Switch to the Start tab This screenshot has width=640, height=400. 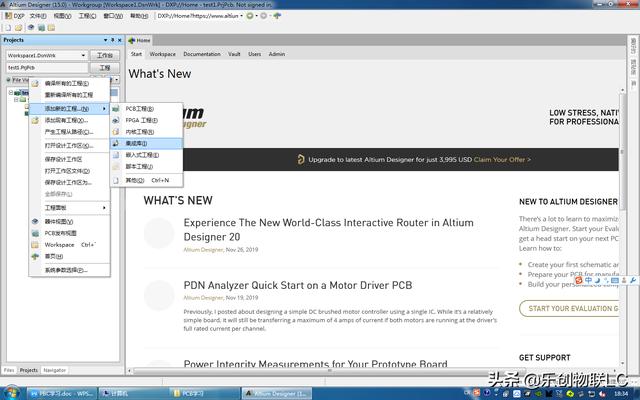pyautogui.click(x=136, y=54)
